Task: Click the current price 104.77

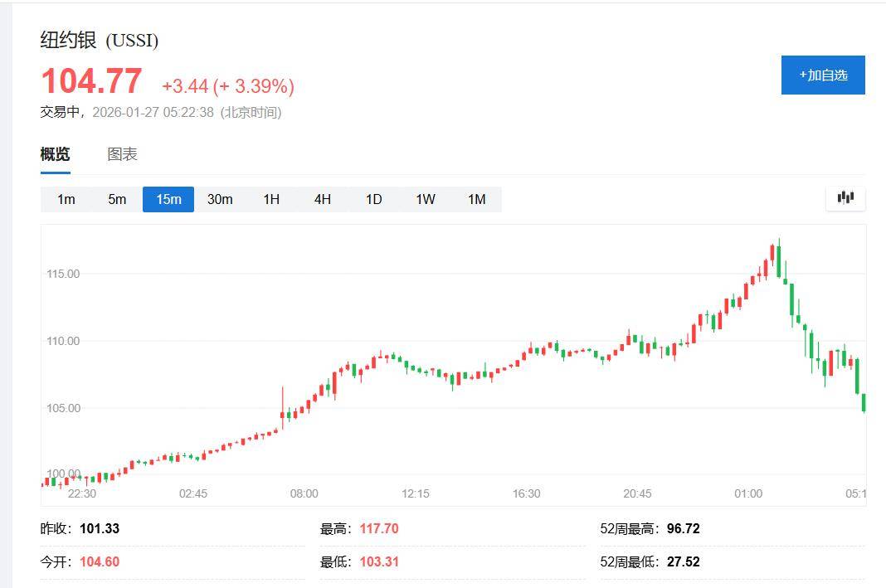Action: click(x=91, y=81)
